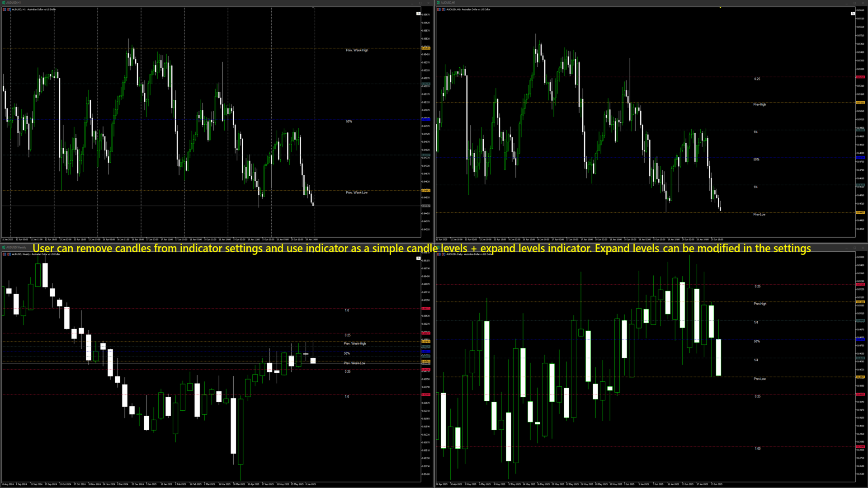Click upper '1/4' label in top-right H1 chart
The height and width of the screenshot is (488, 868).
point(755,132)
